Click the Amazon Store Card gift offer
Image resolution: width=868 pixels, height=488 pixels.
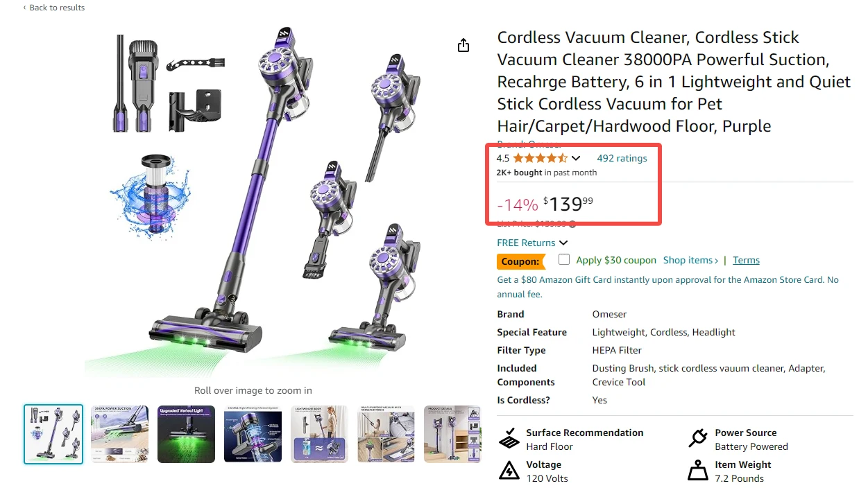point(667,280)
